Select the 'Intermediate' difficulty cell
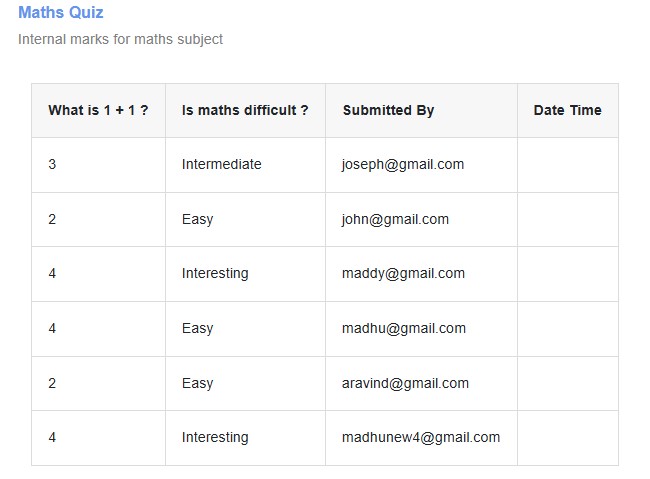This screenshot has height=479, width=650. 221,164
